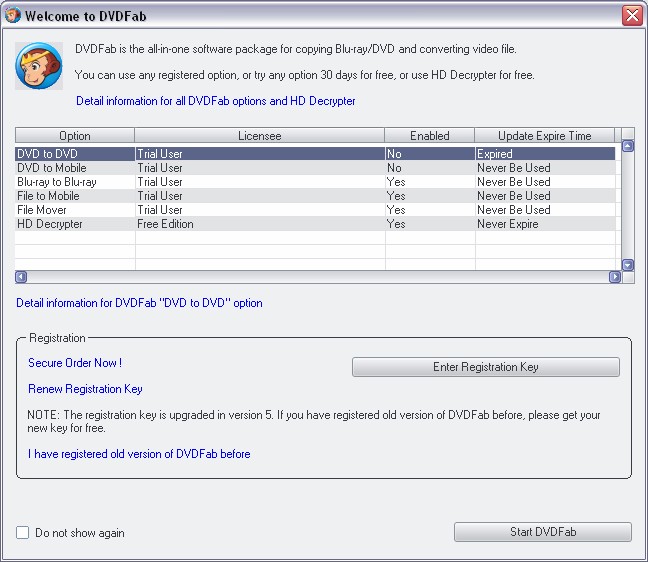The width and height of the screenshot is (648, 562).
Task: Check the Do not show again box
Action: (x=23, y=533)
